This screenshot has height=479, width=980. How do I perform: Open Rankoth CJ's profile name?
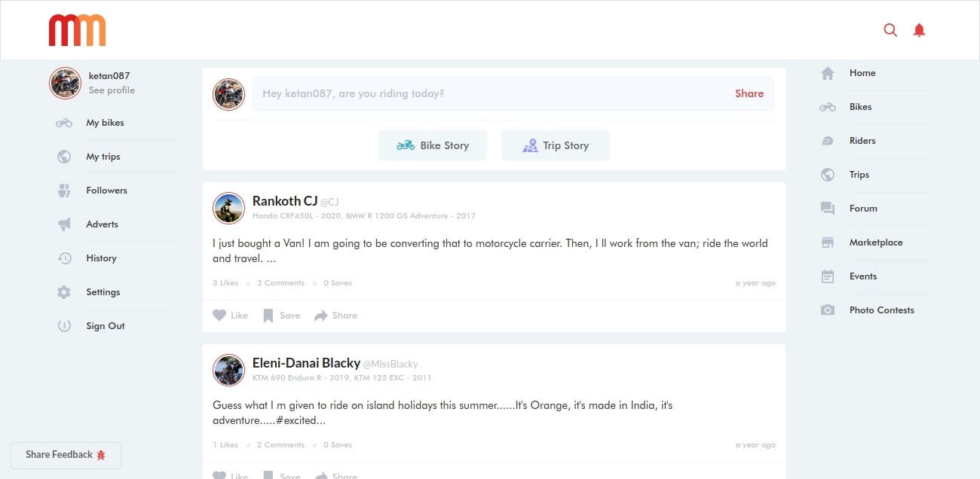click(x=285, y=201)
